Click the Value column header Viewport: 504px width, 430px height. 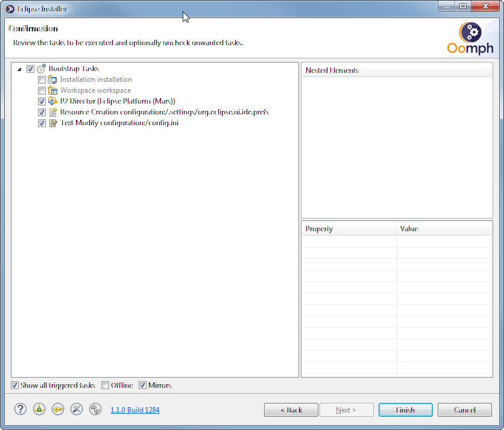click(x=444, y=229)
